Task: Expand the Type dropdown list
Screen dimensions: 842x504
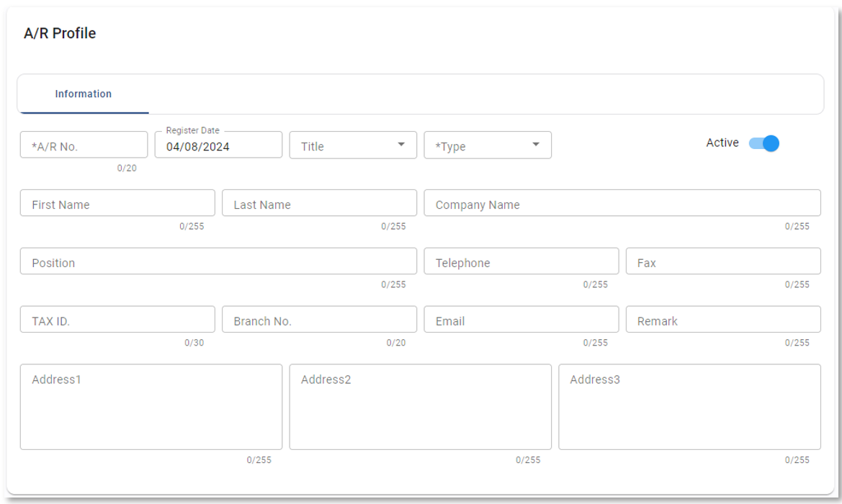Action: click(488, 145)
